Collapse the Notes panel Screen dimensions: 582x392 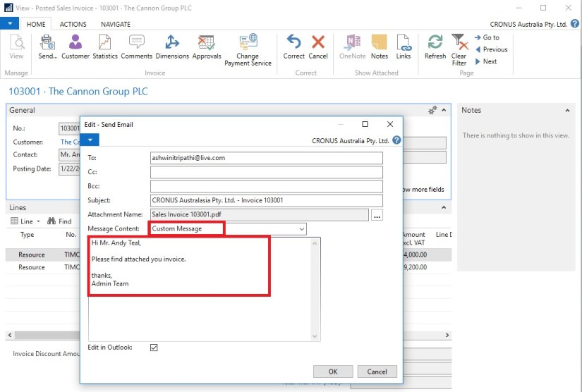[567, 111]
